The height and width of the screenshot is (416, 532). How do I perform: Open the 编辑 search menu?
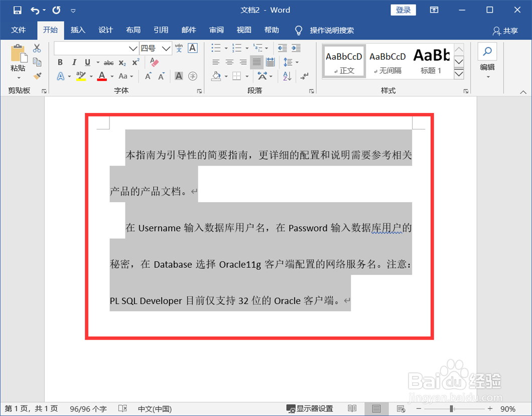pyautogui.click(x=487, y=61)
